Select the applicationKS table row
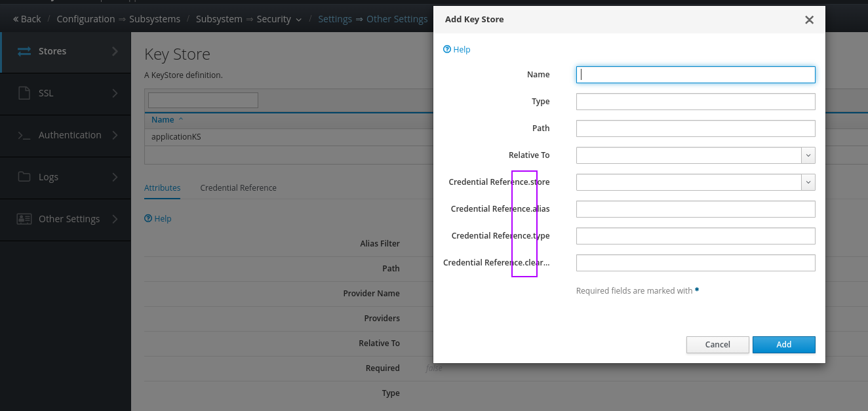Screen dimensions: 868x411 pos(176,137)
